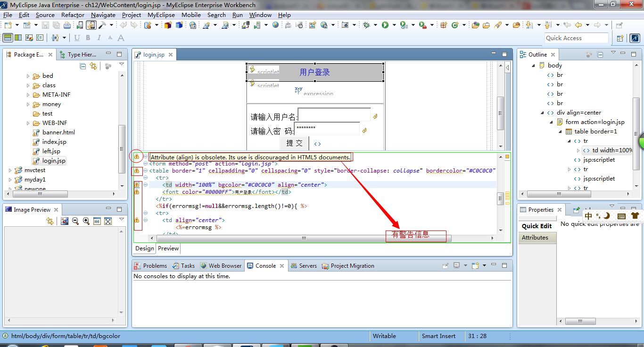644x347 pixels.
Task: Click the fit-to-window icon in Image Preview
Action: pos(108,221)
